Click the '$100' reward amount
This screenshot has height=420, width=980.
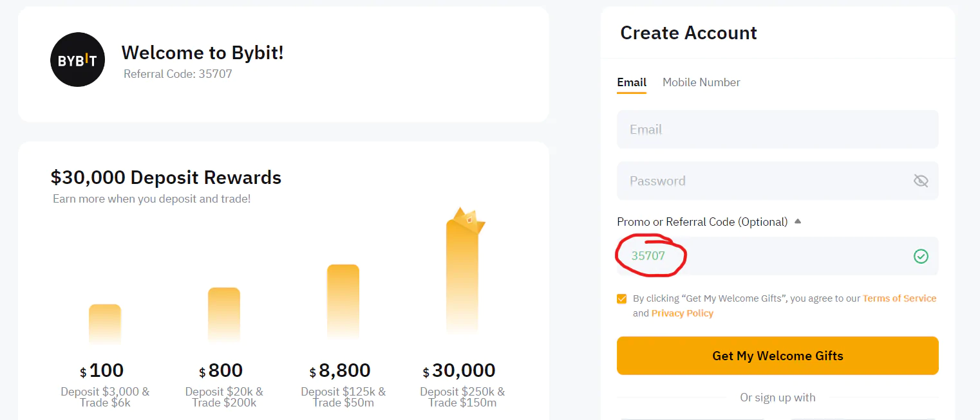pyautogui.click(x=102, y=370)
